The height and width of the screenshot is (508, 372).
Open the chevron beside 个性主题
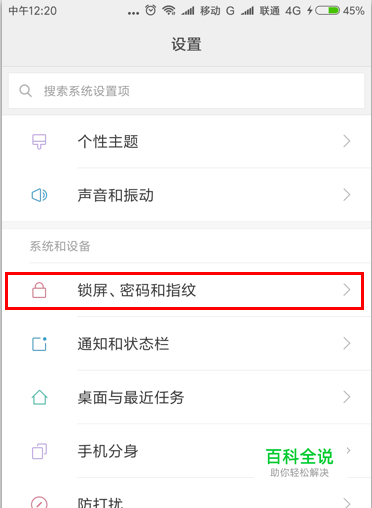click(347, 141)
